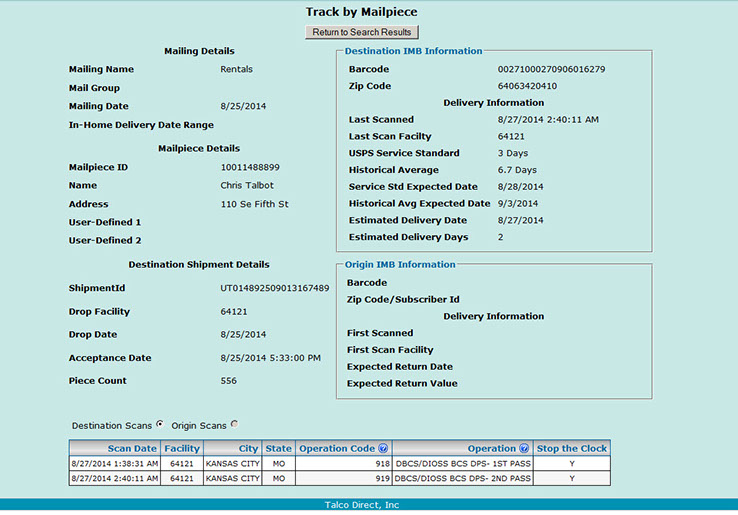738x515 pixels.
Task: Click operation code 918 cell
Action: coord(344,464)
